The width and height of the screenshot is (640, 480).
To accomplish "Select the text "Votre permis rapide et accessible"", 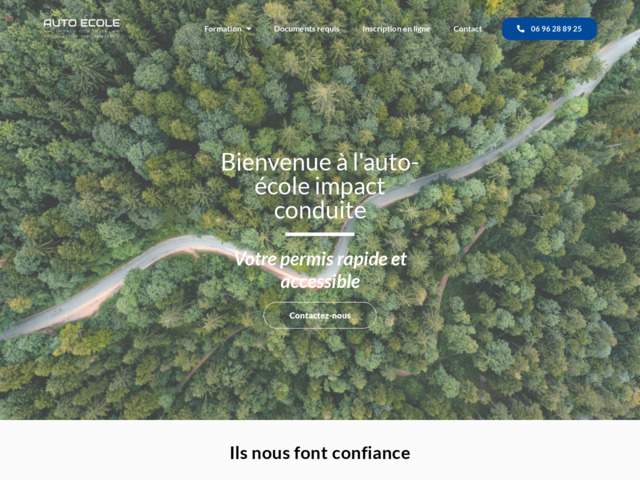I will click(320, 270).
